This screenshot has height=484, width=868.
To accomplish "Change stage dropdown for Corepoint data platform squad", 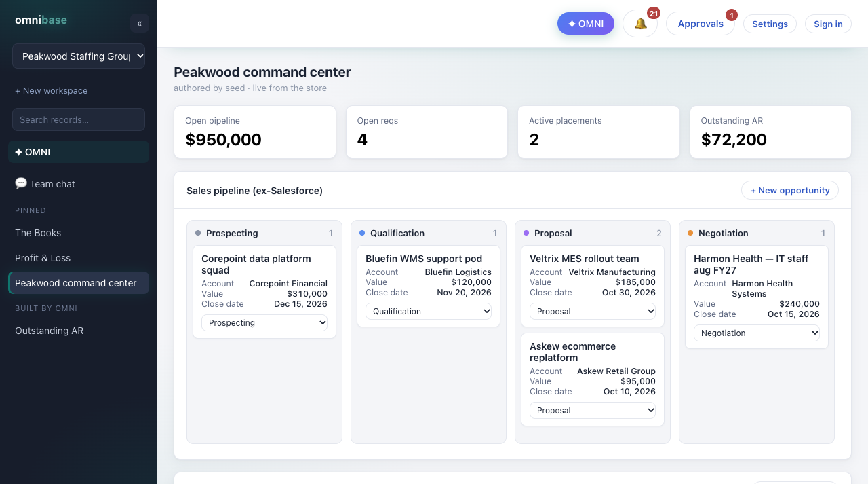I will (264, 322).
